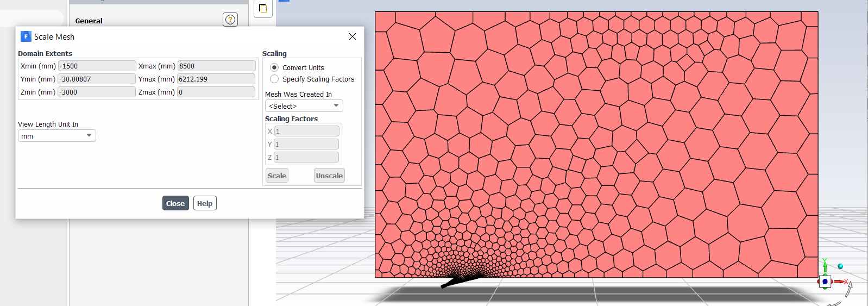The image size is (868, 306).
Task: Click the black airfoil at mesh bottom
Action: tap(461, 282)
